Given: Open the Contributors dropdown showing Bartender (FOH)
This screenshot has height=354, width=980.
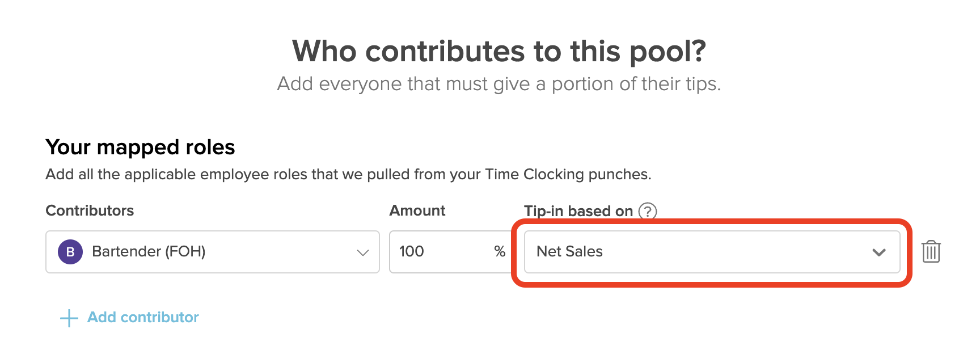Looking at the screenshot, I should [213, 252].
